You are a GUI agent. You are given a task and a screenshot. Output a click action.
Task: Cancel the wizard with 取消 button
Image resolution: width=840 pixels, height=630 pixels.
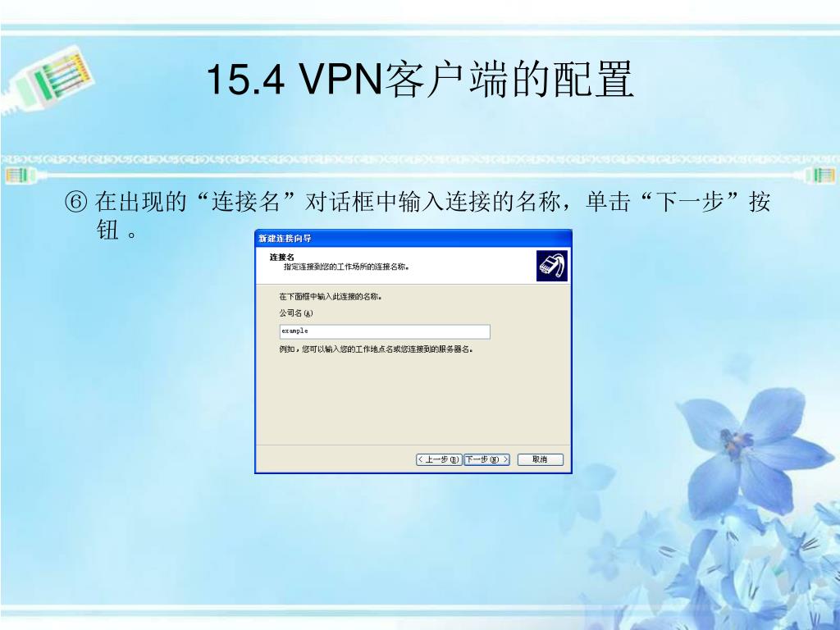[540, 459]
